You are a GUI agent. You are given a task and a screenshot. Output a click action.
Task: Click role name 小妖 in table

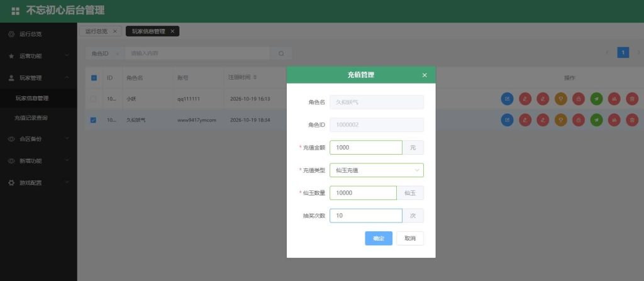coord(131,99)
